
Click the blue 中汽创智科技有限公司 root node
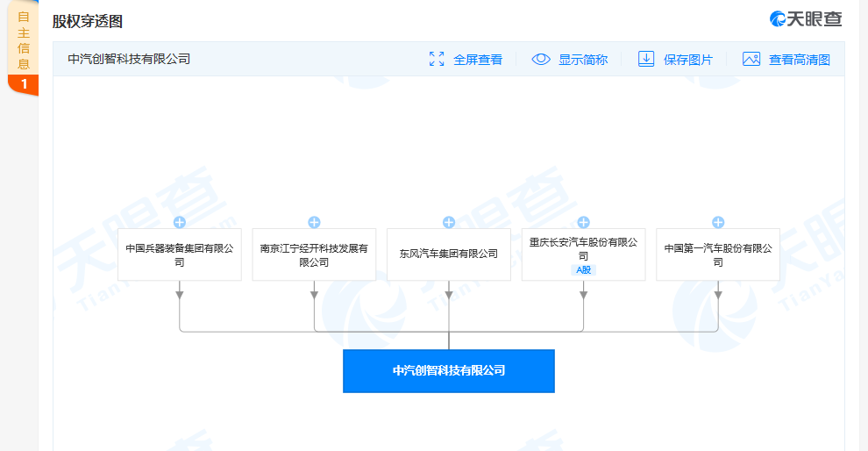tap(449, 370)
